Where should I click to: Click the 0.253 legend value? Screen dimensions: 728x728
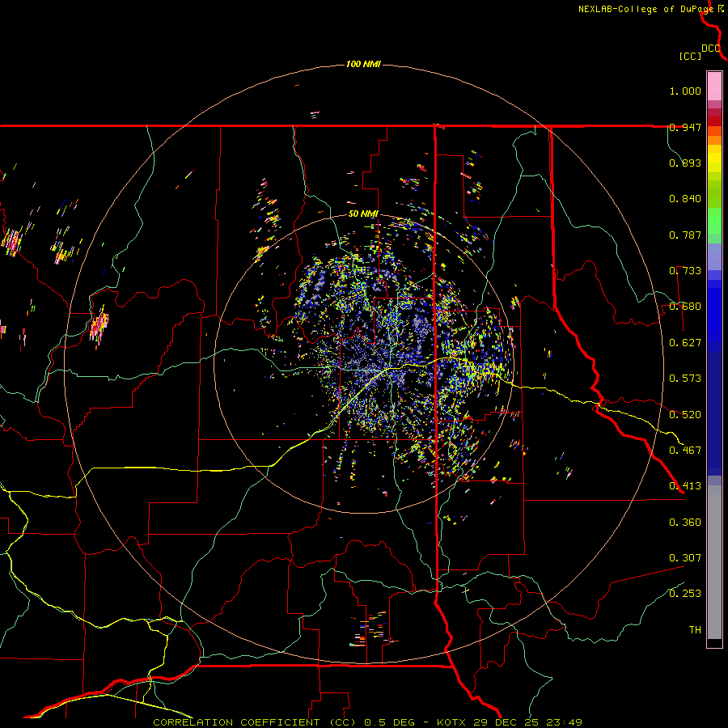[x=685, y=594]
